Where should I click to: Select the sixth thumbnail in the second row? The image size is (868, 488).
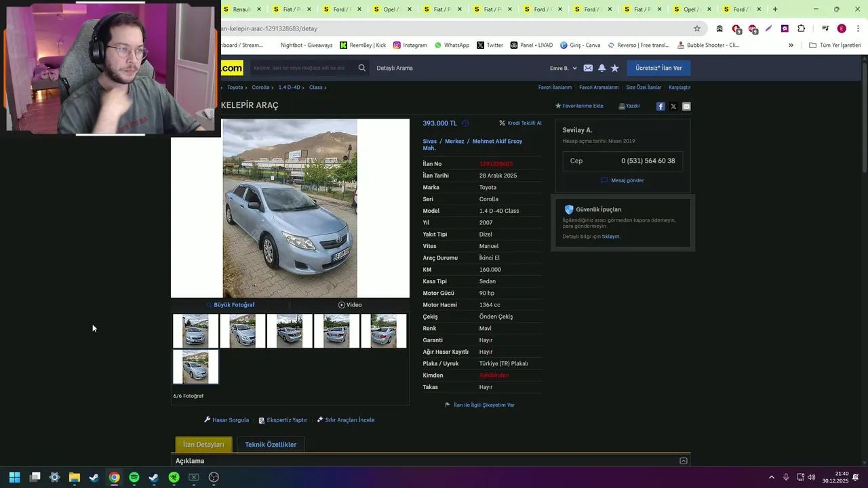coord(195,367)
